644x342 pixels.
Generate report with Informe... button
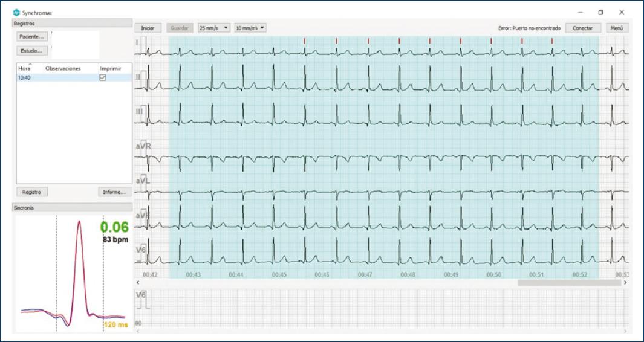point(114,192)
